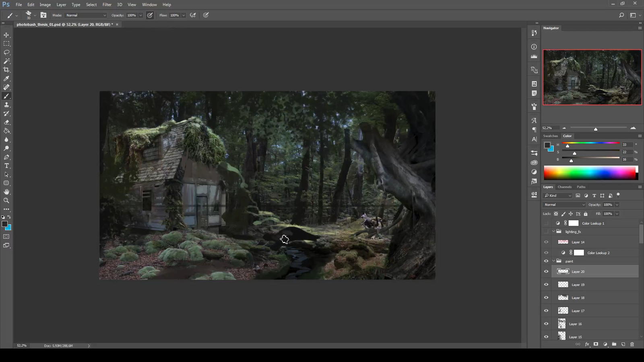Create a new group folder icon
The width and height of the screenshot is (644, 362).
[x=614, y=344]
